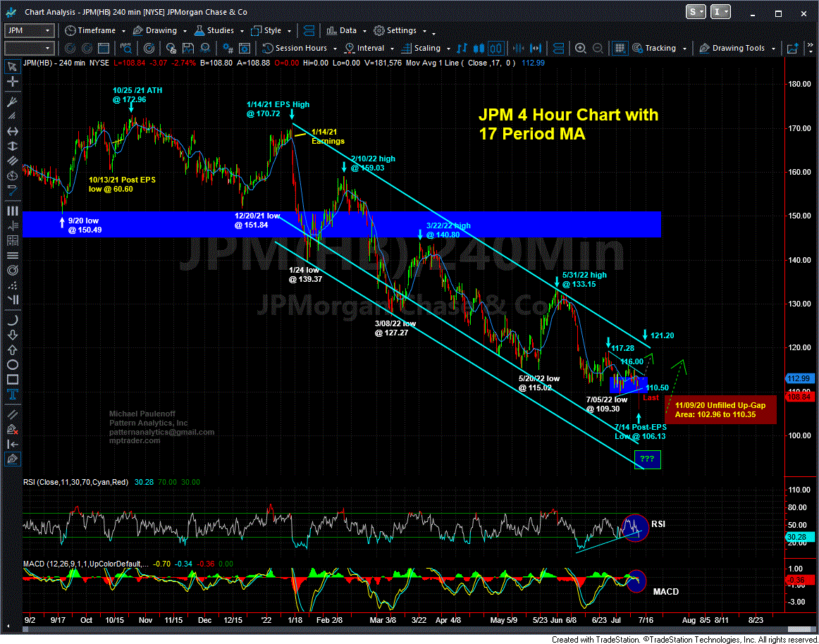
Task: Open the Drawing menu
Action: pyautogui.click(x=159, y=30)
